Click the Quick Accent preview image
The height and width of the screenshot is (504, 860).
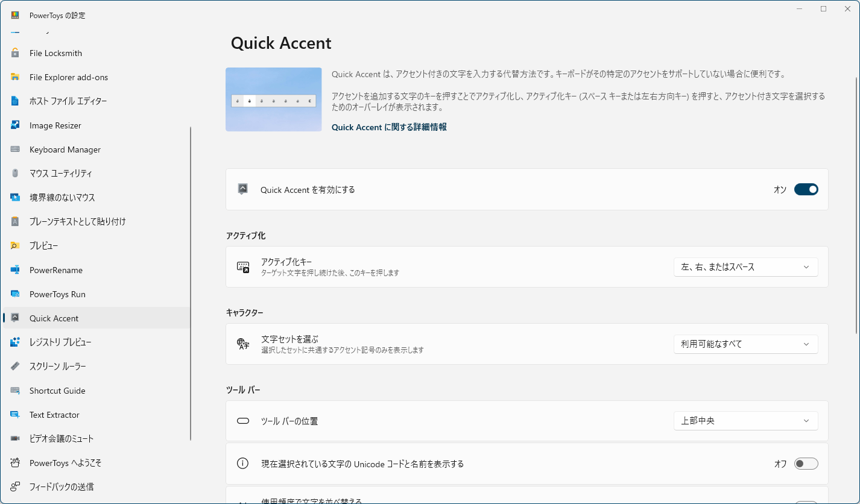click(x=274, y=99)
